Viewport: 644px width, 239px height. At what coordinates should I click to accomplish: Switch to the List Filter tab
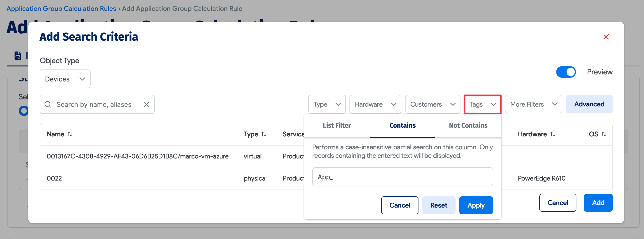coord(337,126)
